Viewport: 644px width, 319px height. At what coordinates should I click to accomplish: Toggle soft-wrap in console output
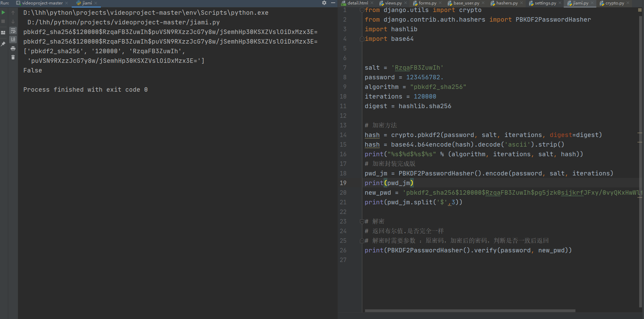13,31
